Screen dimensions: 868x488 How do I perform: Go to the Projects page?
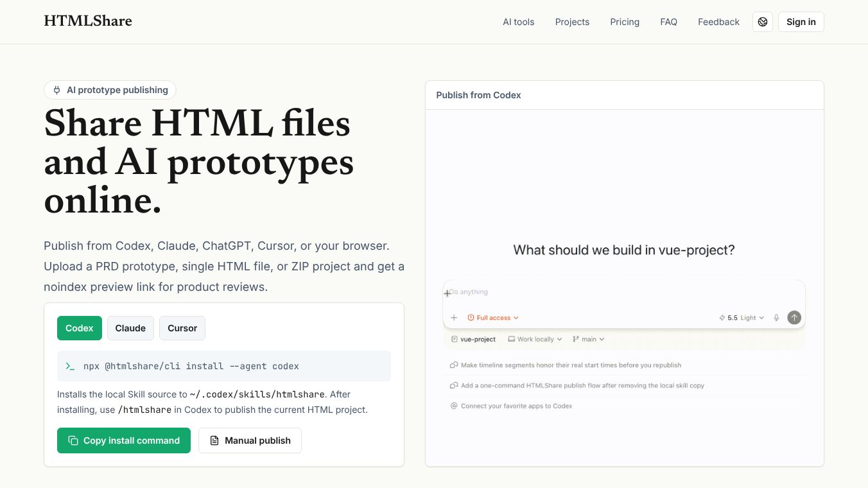pyautogui.click(x=572, y=22)
